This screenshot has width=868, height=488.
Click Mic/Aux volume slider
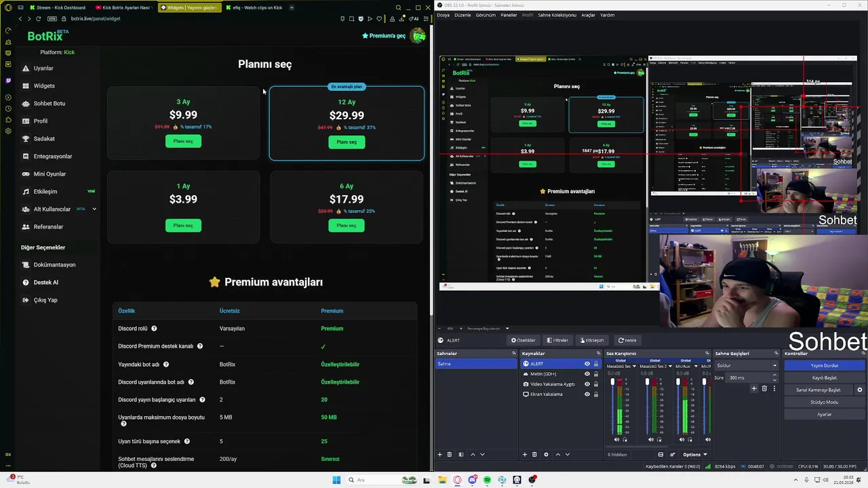(x=677, y=407)
